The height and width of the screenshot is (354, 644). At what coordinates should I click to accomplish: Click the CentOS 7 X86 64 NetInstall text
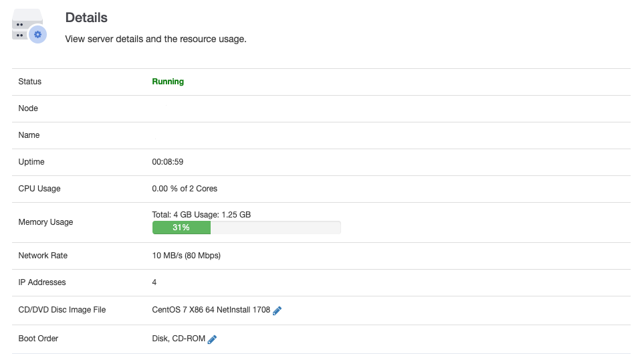pyautogui.click(x=211, y=310)
